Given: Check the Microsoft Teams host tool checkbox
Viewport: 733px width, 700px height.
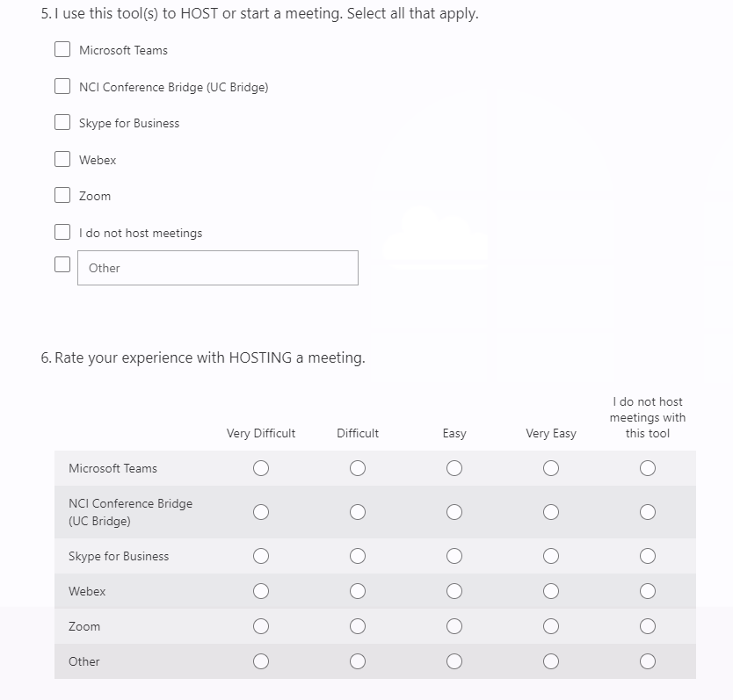Looking at the screenshot, I should (62, 49).
